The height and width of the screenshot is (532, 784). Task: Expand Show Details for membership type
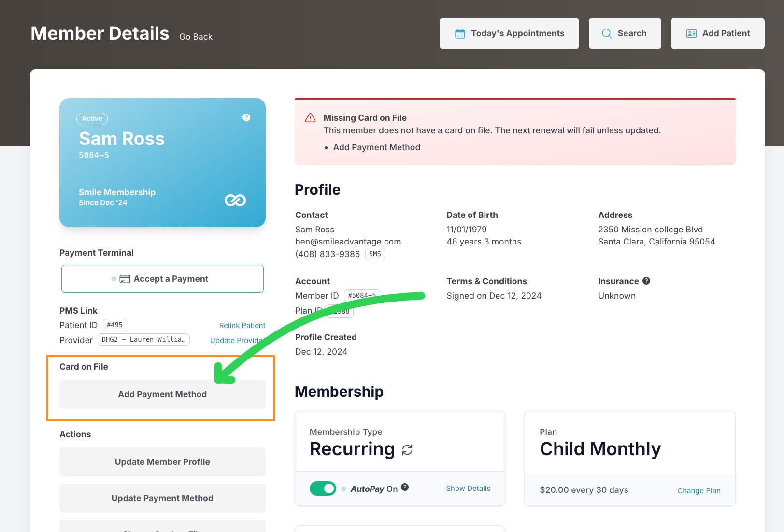tap(468, 489)
